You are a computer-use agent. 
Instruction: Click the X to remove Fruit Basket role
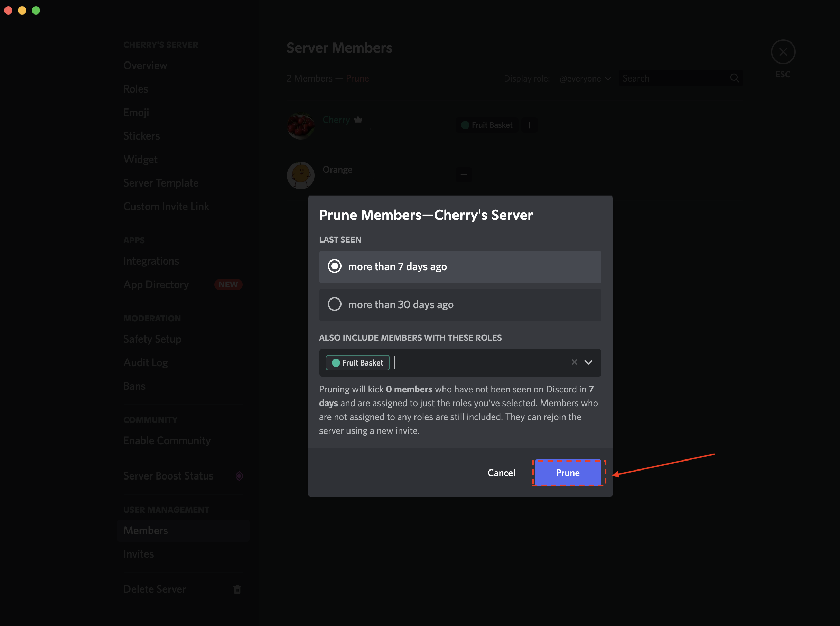[x=573, y=362]
